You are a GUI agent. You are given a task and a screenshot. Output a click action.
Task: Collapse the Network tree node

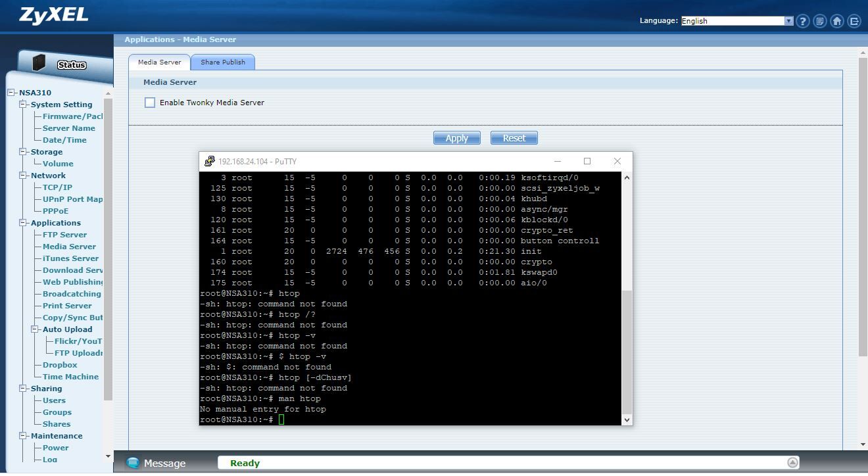coord(24,176)
